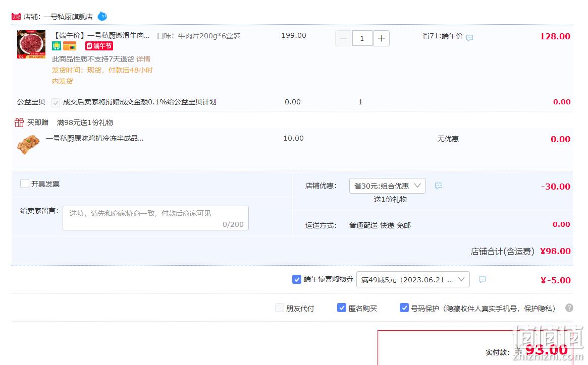Open info bubble icon next to coupon dropdown
The width and height of the screenshot is (588, 365).
(x=482, y=280)
